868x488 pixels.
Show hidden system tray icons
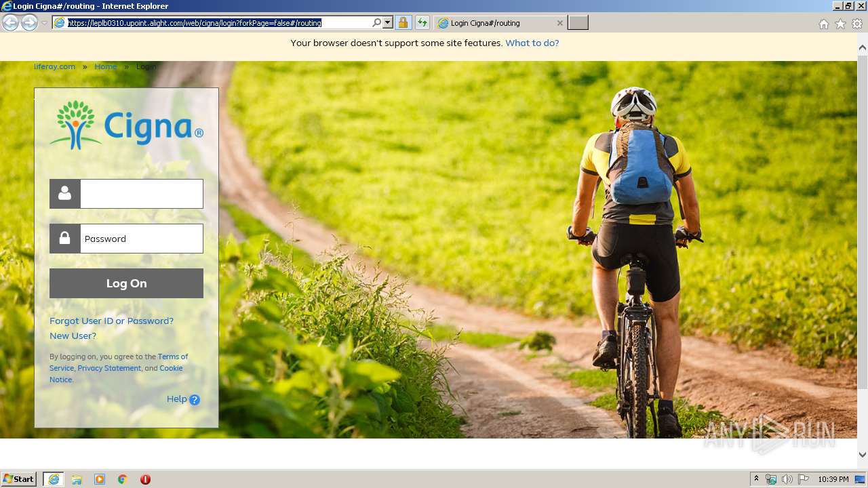757,479
